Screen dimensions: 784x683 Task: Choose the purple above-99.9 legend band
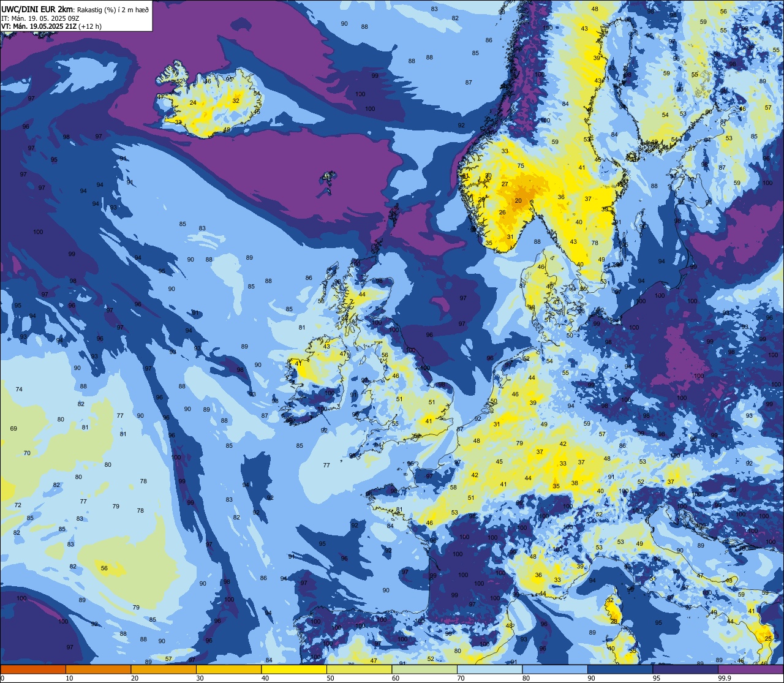[x=750, y=669]
